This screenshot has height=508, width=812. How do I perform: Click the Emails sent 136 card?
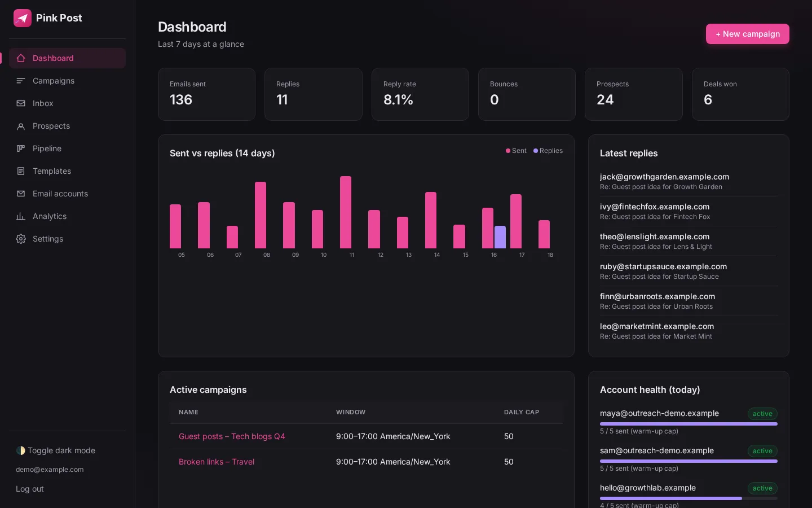[x=206, y=94]
